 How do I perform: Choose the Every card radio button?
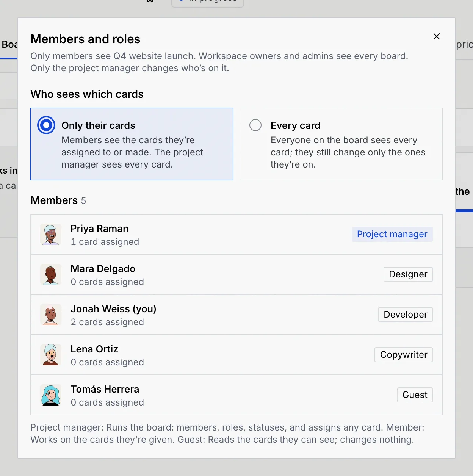click(x=255, y=125)
